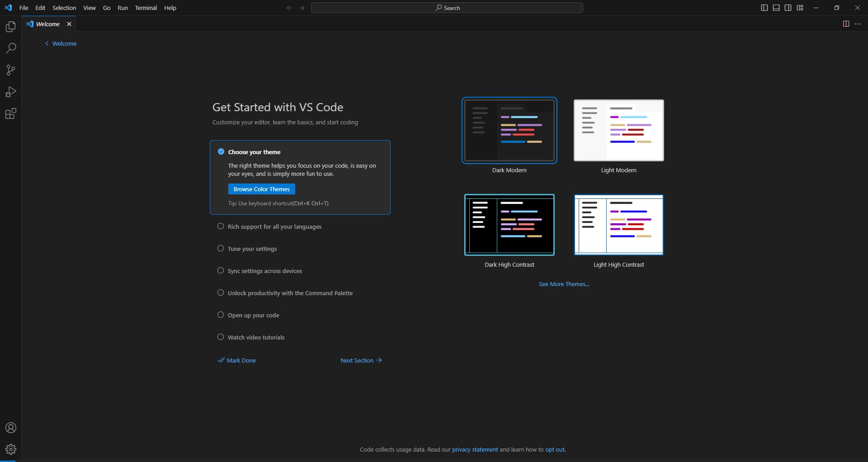Select the Dark High Contrast theme

[x=509, y=225]
